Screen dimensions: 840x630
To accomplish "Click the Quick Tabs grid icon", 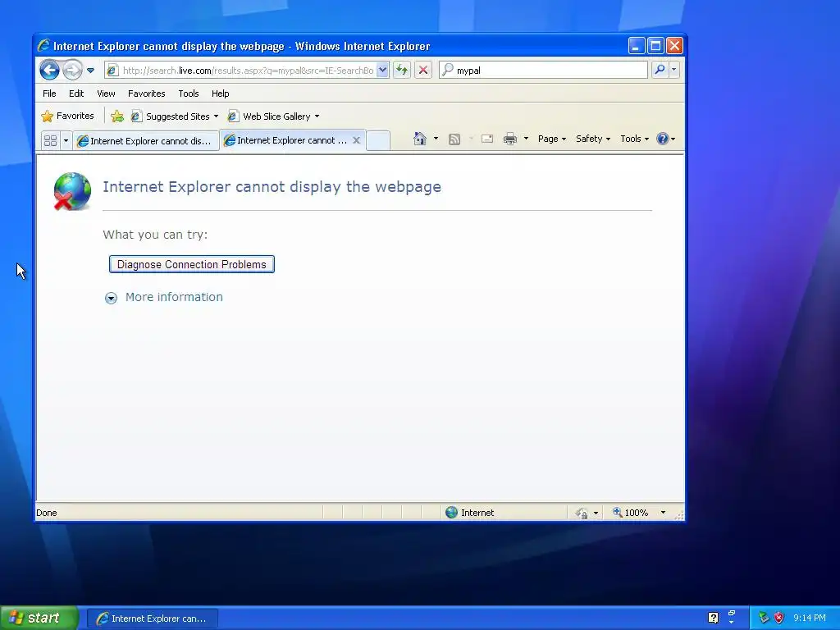I will click(x=50, y=141).
